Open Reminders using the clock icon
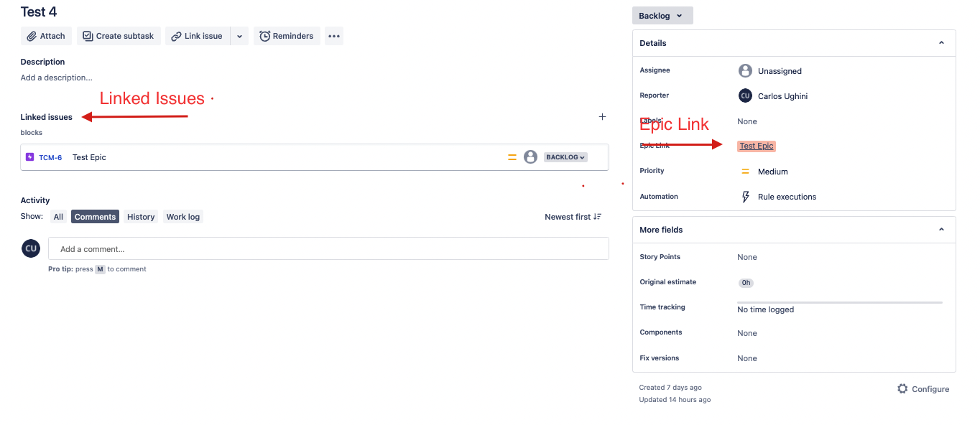980x425 pixels. pyautogui.click(x=265, y=35)
